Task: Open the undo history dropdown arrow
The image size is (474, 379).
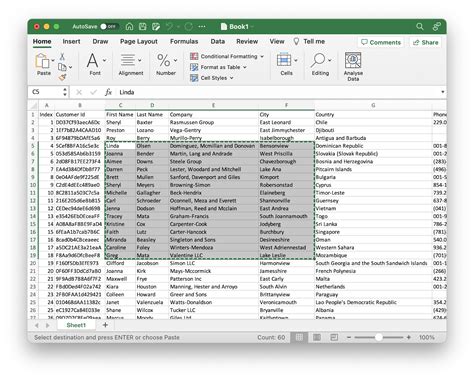Action: pos(178,26)
